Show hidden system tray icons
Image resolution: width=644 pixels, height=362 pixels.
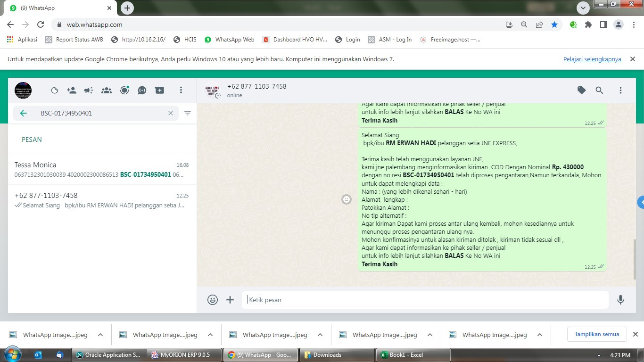(599, 355)
